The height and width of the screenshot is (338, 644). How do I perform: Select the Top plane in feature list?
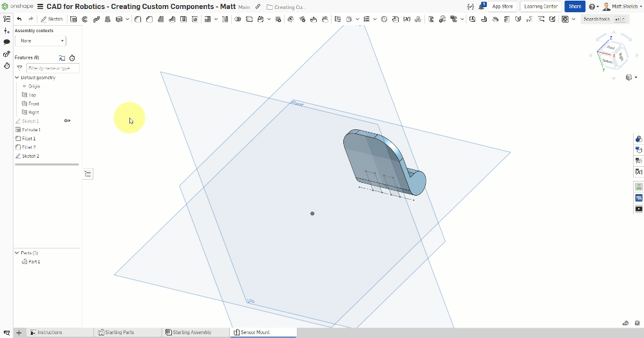(x=32, y=95)
